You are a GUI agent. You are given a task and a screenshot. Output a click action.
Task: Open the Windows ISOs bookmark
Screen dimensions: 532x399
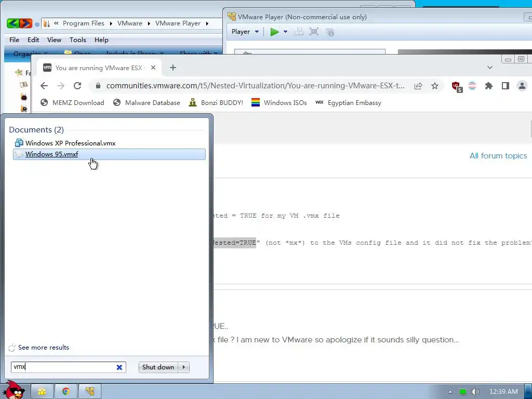coord(279,102)
